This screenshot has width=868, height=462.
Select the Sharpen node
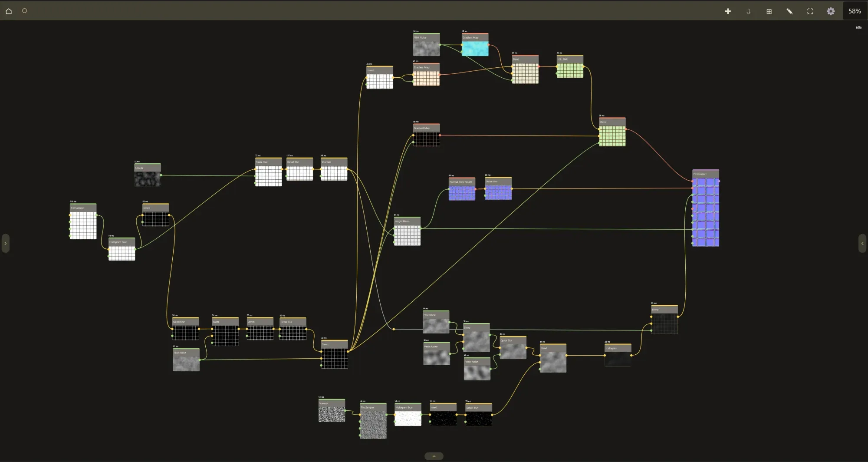click(334, 169)
